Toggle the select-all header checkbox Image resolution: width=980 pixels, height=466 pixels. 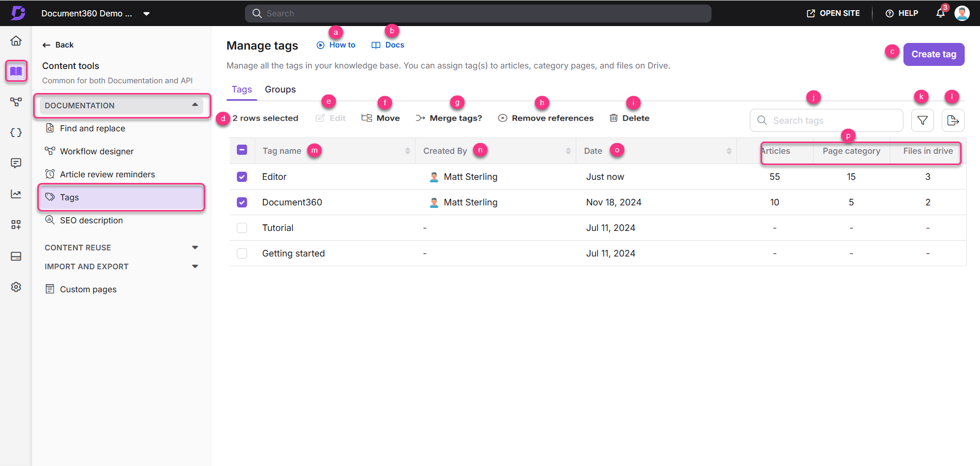coord(242,150)
